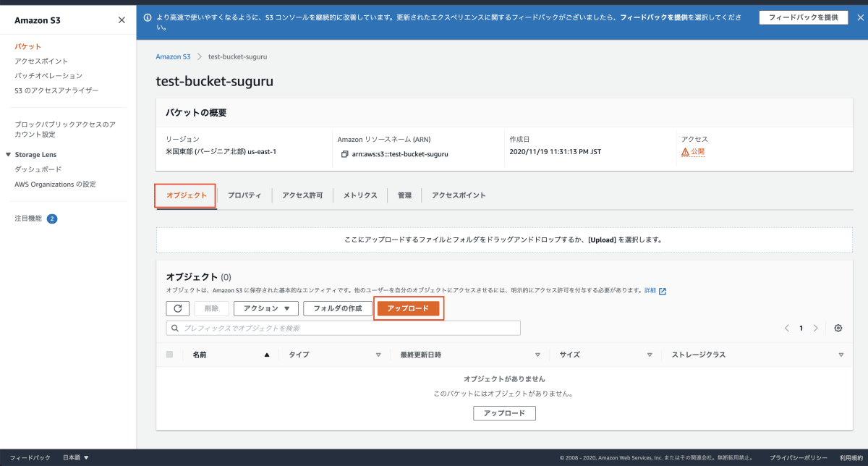Screen dimensions: 868x466
Task: Open 注目機能 in the sidebar
Action: coord(28,218)
